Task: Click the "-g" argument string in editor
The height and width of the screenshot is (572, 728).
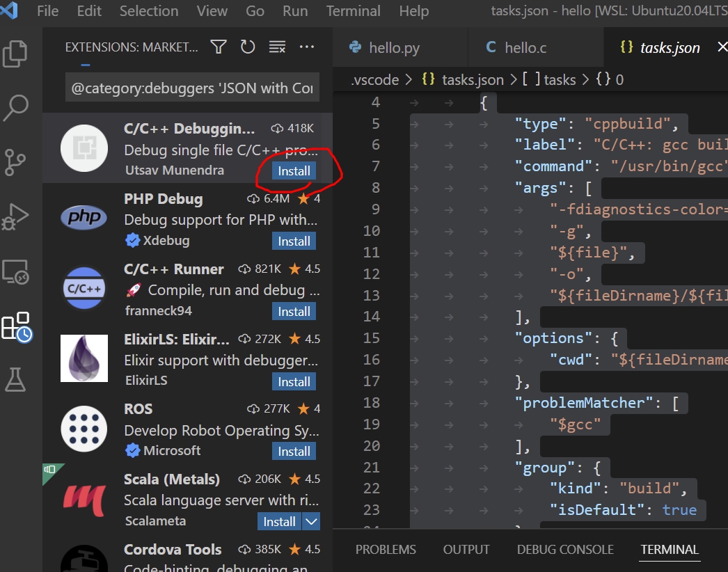Action: pyautogui.click(x=567, y=231)
